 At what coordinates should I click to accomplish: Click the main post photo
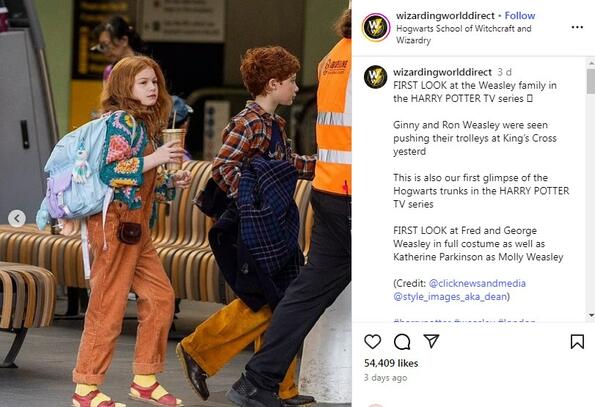(176, 203)
